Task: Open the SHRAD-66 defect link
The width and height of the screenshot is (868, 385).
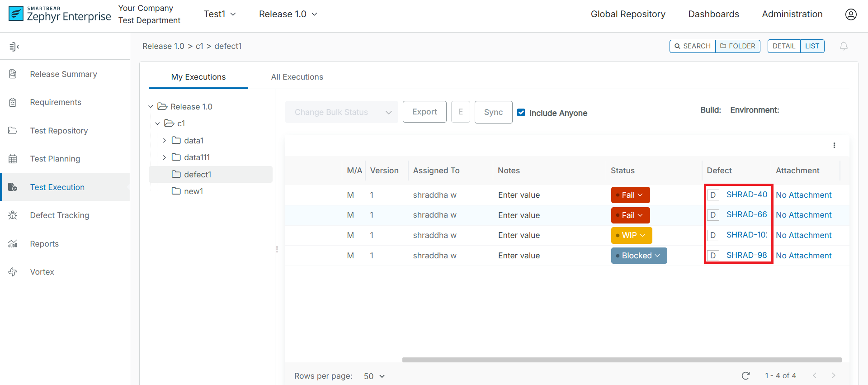Action: coord(746,215)
